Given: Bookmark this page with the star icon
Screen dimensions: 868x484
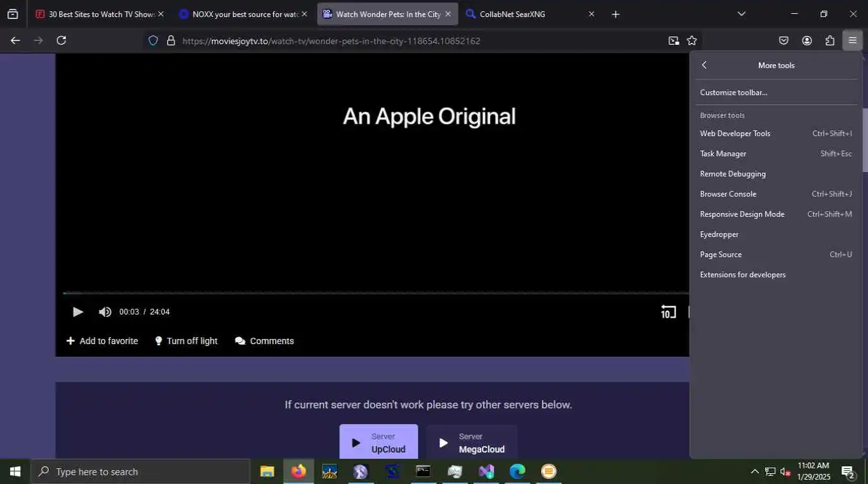Looking at the screenshot, I should click(x=692, y=40).
